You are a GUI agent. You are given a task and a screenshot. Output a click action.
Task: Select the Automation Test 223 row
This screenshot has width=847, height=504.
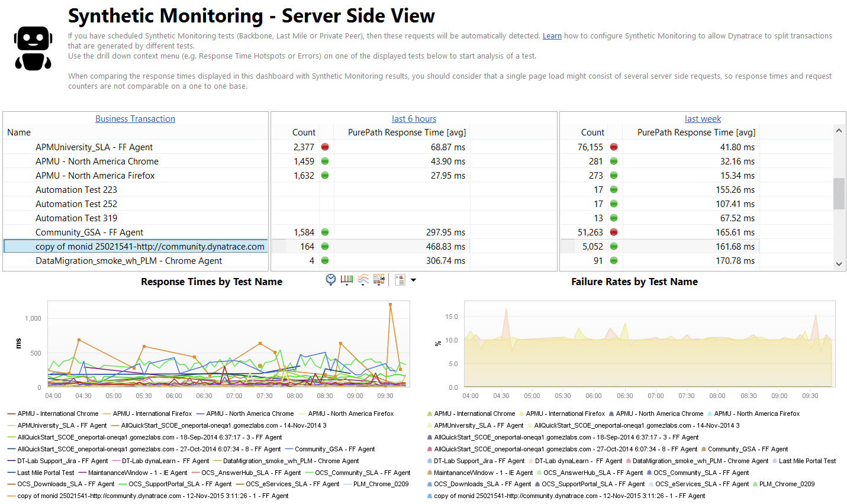[136, 189]
